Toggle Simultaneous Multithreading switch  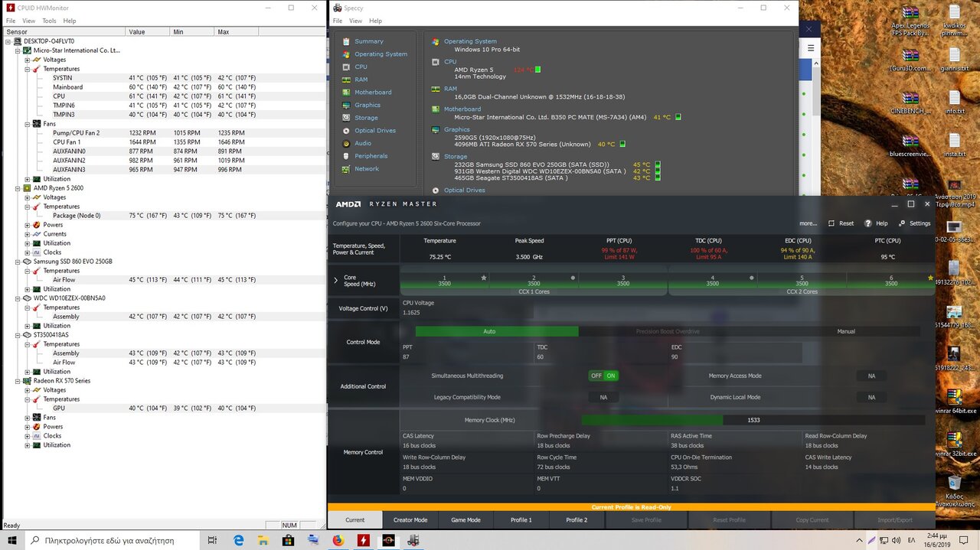pos(603,376)
